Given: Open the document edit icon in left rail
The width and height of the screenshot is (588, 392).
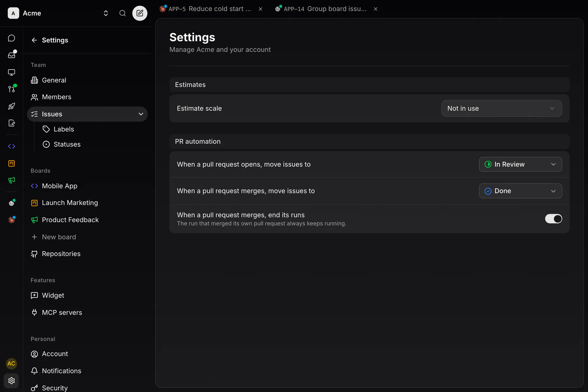Looking at the screenshot, I should coord(11,123).
